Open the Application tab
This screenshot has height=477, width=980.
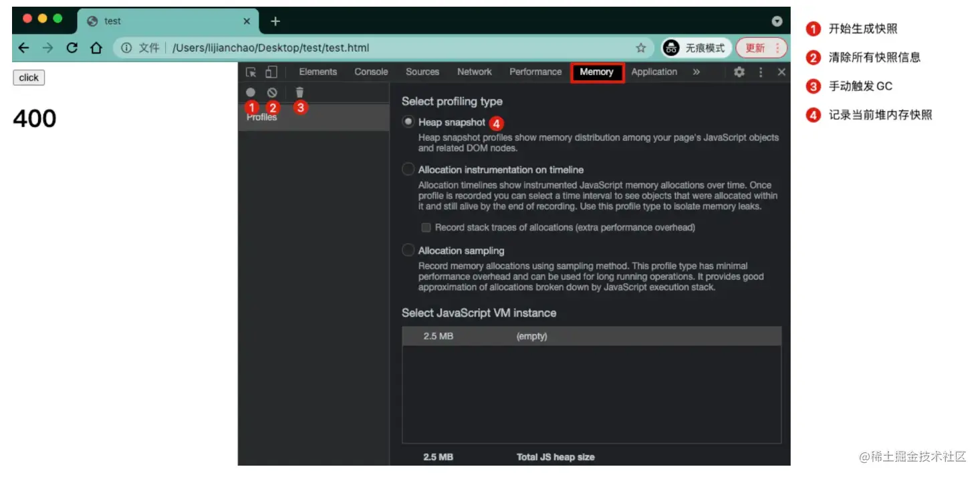tap(654, 72)
